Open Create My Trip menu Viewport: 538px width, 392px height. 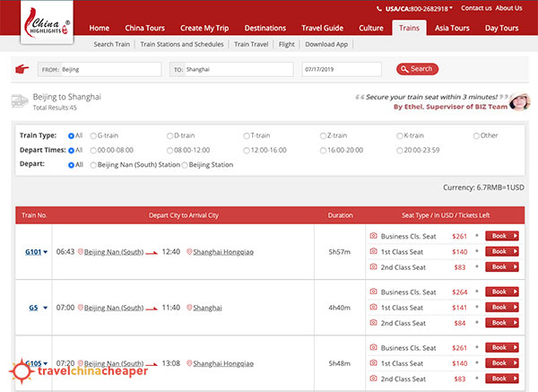tap(204, 28)
